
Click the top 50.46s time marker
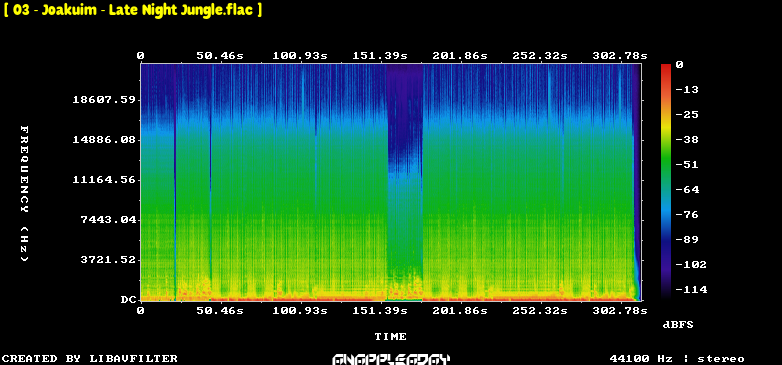(220, 56)
